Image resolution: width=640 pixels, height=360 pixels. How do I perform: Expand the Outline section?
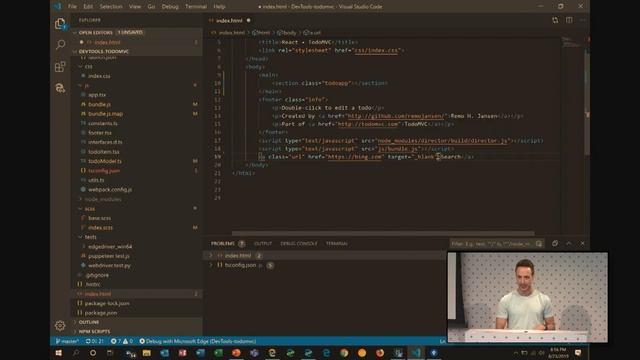coord(89,322)
